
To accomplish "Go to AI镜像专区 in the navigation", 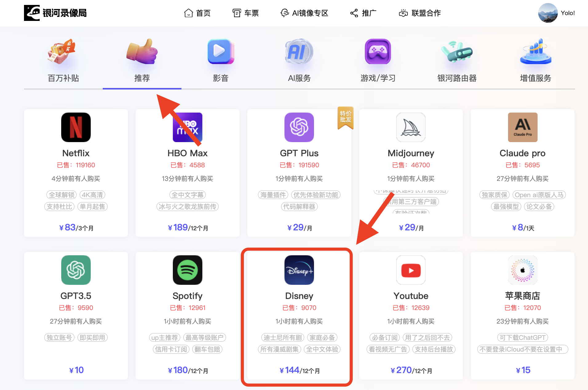I will [x=304, y=13].
